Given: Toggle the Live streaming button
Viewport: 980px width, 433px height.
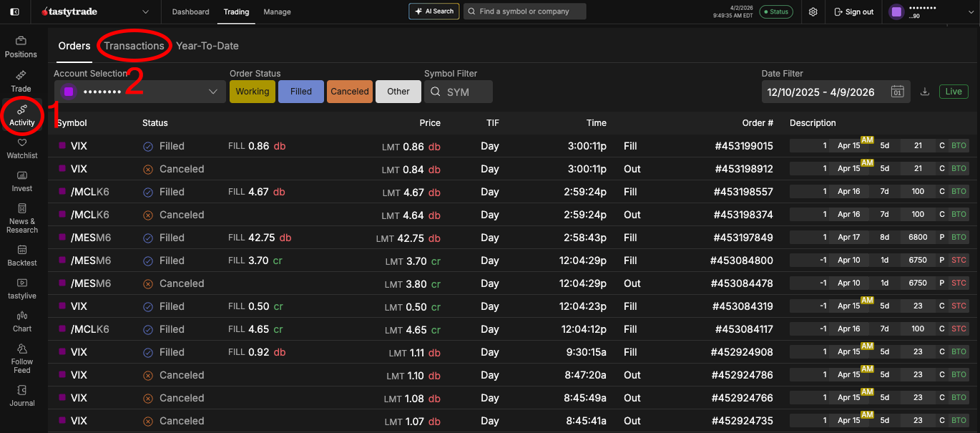Looking at the screenshot, I should (954, 92).
